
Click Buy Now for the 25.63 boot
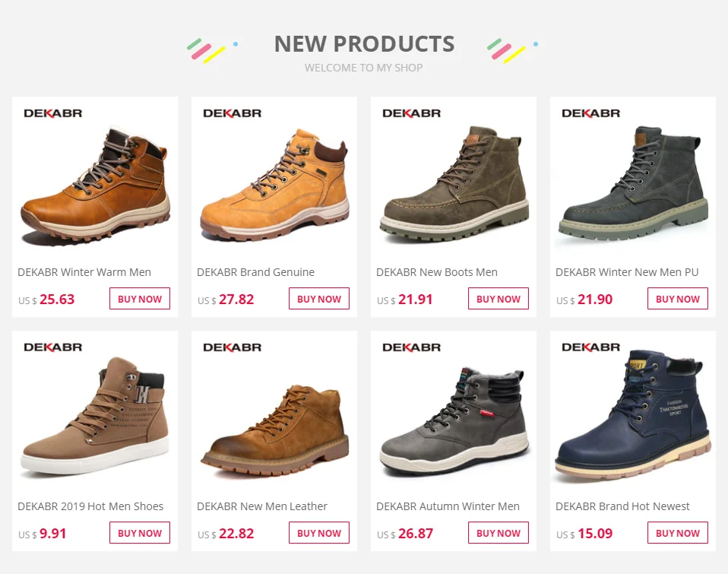(140, 299)
